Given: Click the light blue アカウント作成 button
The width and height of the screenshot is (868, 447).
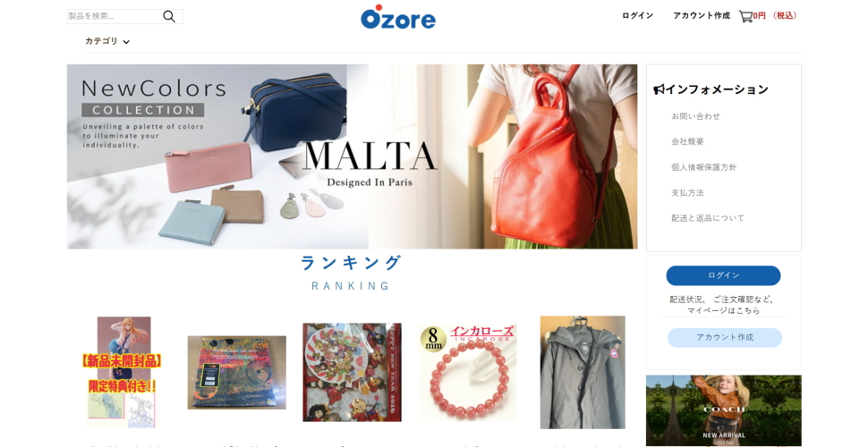Looking at the screenshot, I should [x=725, y=337].
